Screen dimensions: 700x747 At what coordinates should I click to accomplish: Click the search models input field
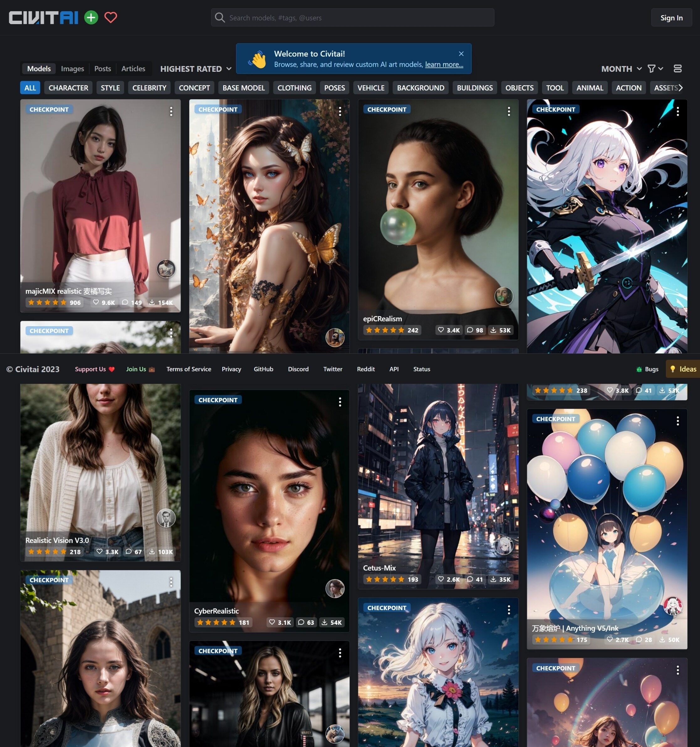(x=352, y=18)
